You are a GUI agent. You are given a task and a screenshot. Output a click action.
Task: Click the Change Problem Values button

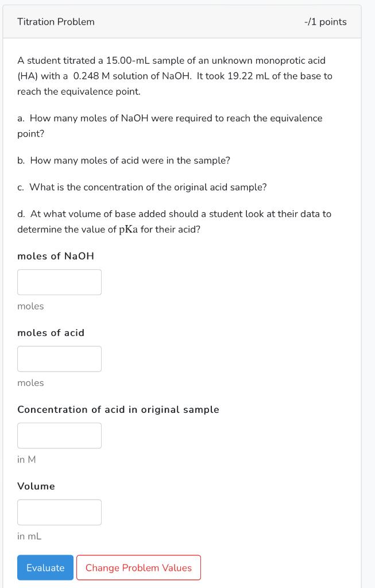point(138,567)
